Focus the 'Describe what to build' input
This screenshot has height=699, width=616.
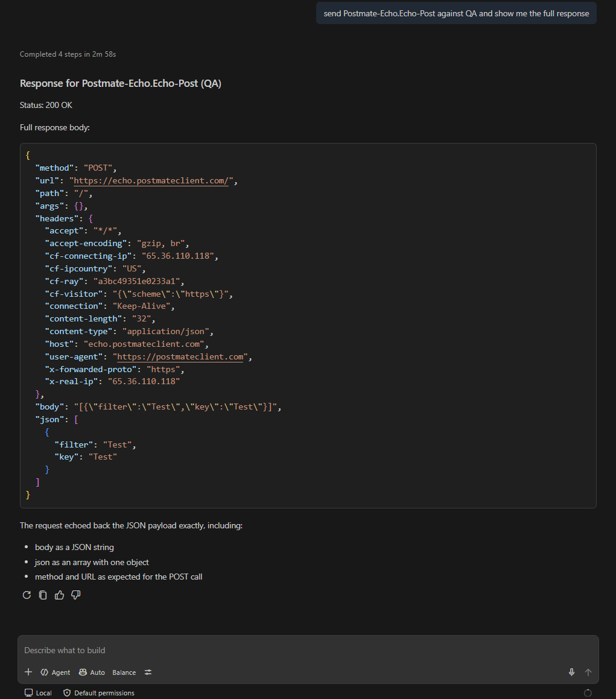point(308,650)
